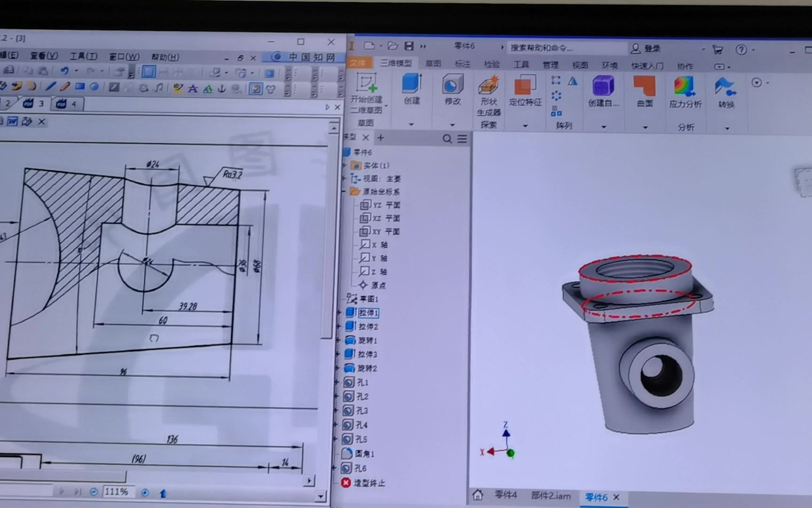Expand the 拉伸1 feature node
812x508 pixels.
click(340, 312)
